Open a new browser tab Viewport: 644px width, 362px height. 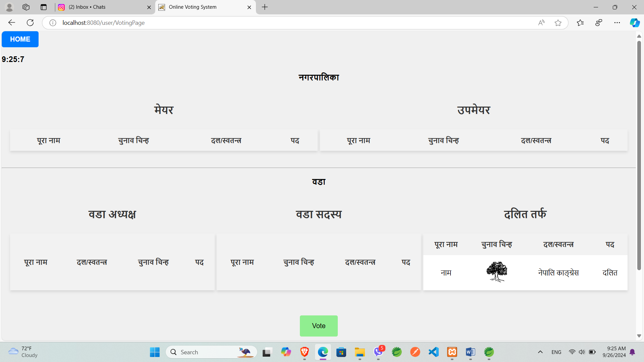click(265, 7)
